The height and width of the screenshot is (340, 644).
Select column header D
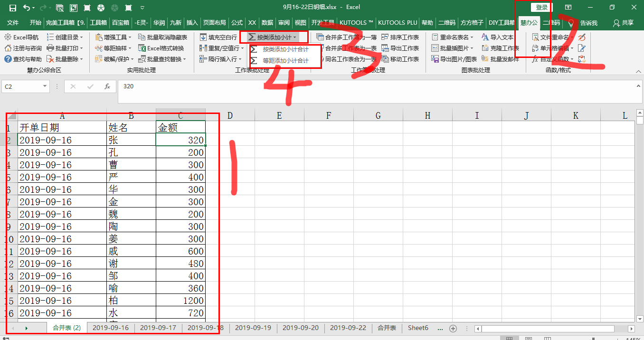(230, 115)
